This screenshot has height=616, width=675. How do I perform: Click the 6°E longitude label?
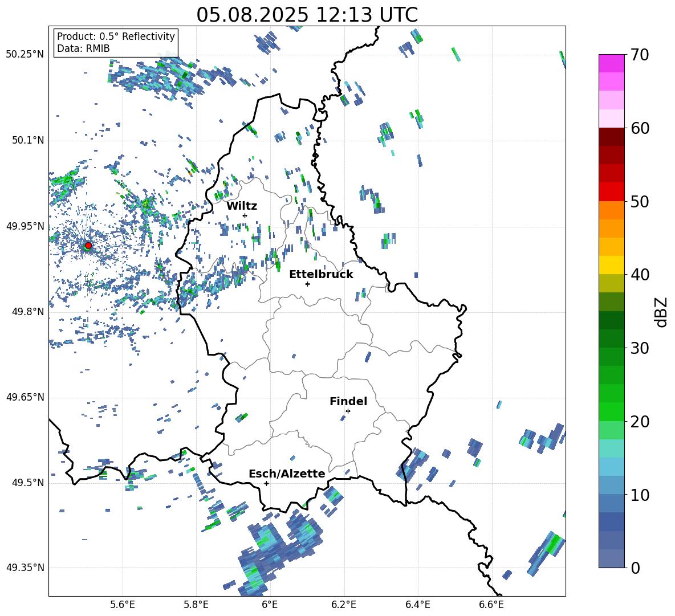(270, 605)
